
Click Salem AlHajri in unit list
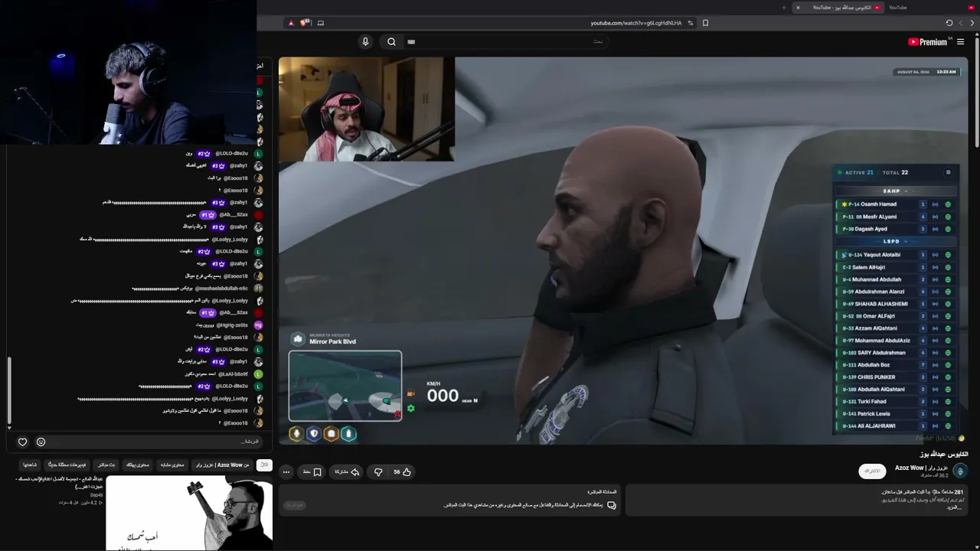(869, 267)
